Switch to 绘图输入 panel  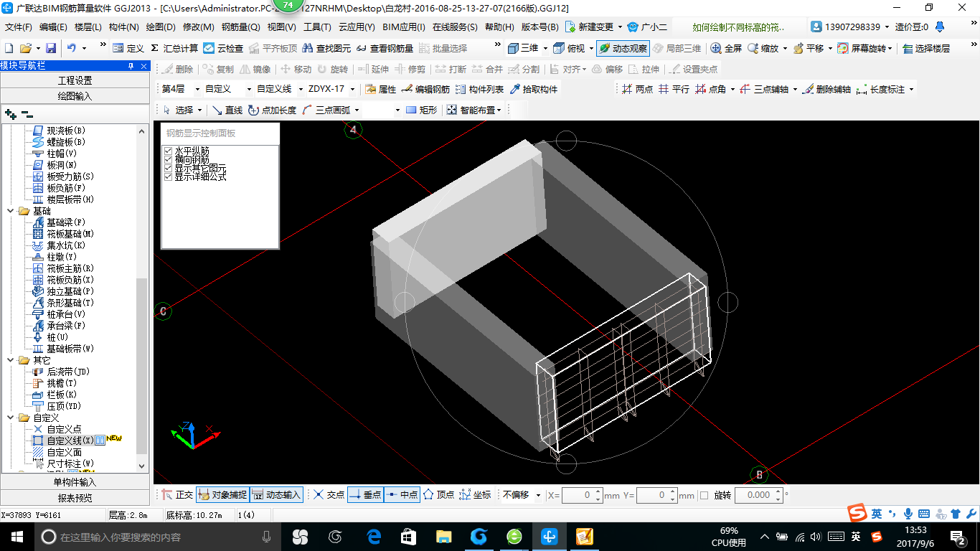(75, 95)
